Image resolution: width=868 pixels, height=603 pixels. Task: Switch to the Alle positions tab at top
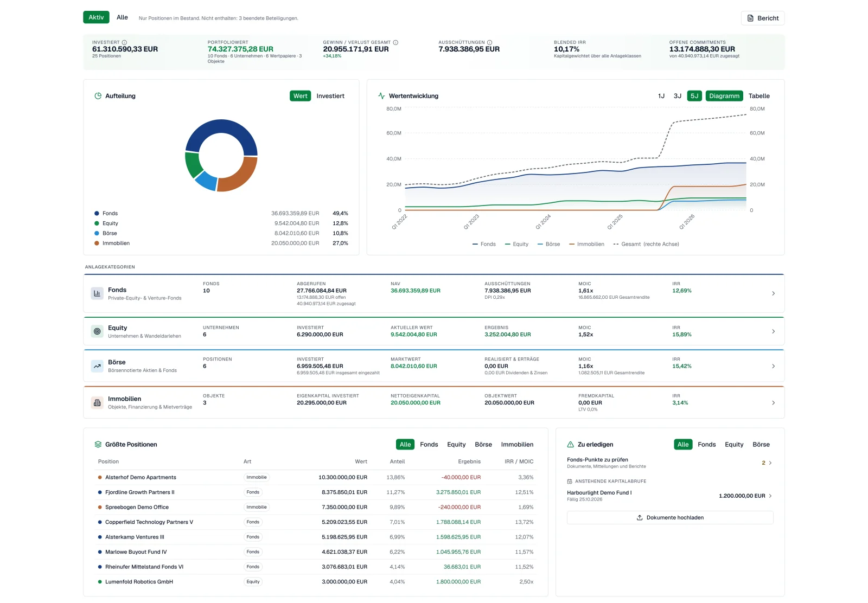click(122, 17)
